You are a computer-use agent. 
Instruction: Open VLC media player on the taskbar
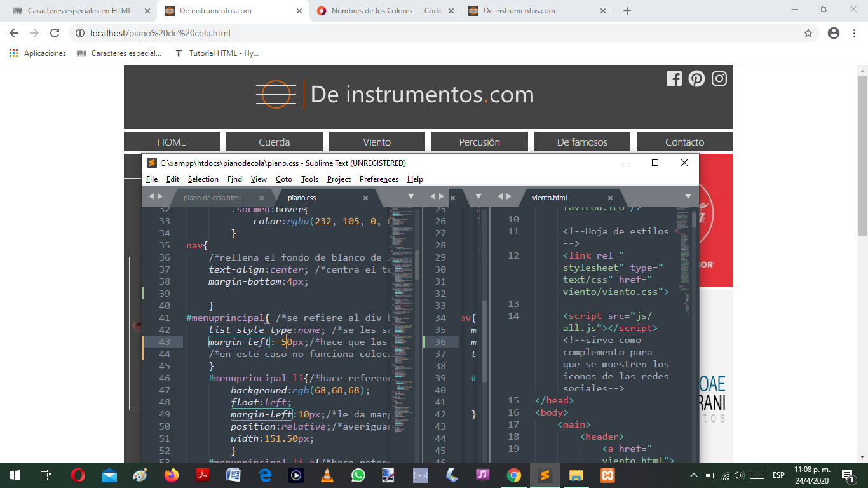327,475
